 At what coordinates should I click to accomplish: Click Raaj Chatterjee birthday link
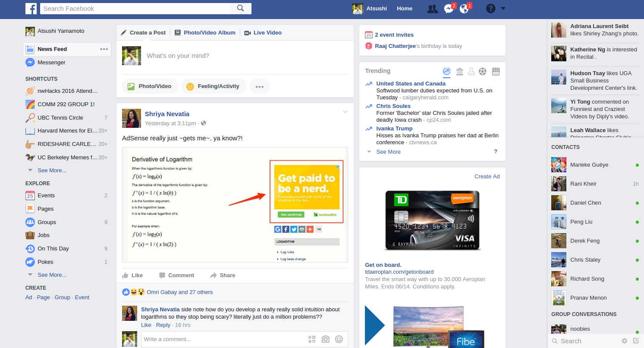click(396, 46)
